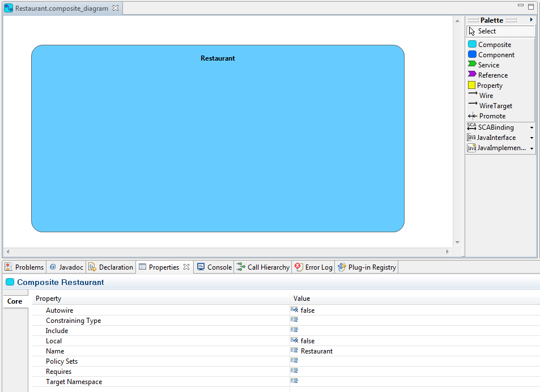Image resolution: width=540 pixels, height=392 pixels.
Task: Open the Declaration tab
Action: coord(111,267)
